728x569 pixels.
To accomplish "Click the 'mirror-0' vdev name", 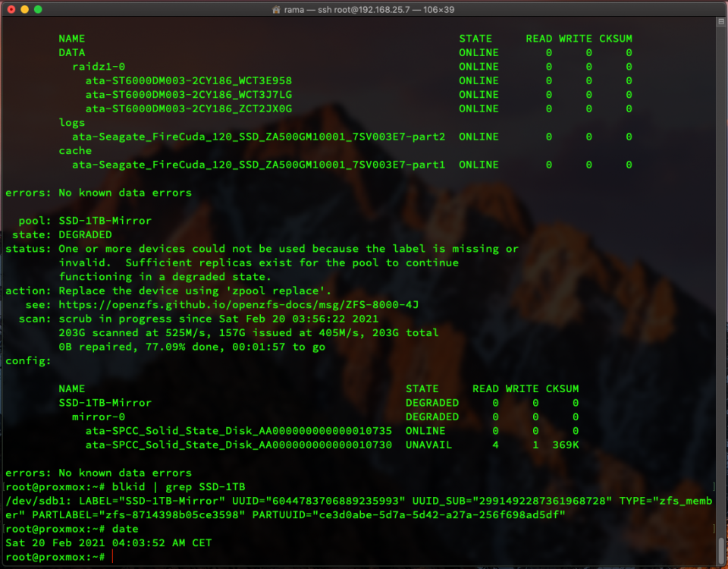I will [x=99, y=417].
